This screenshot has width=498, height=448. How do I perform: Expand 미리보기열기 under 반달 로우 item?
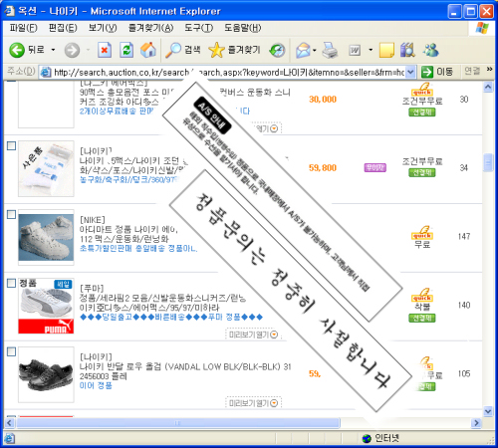pos(253,403)
